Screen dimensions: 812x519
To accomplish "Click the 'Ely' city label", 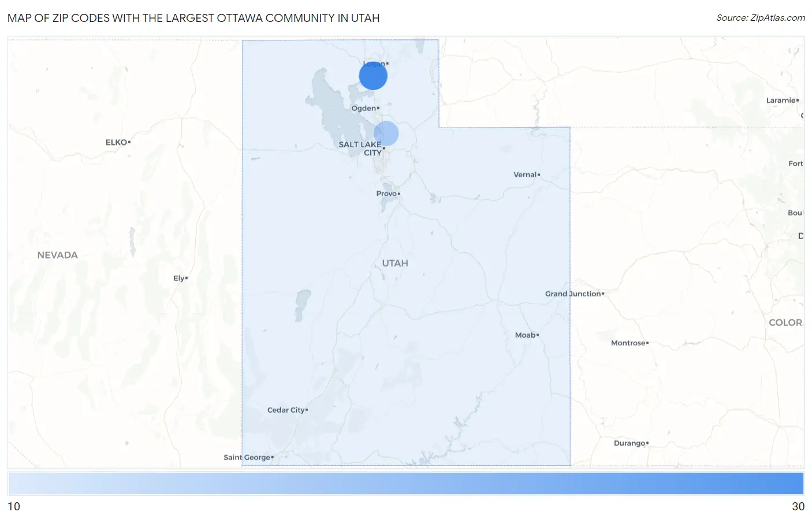I will 179,278.
